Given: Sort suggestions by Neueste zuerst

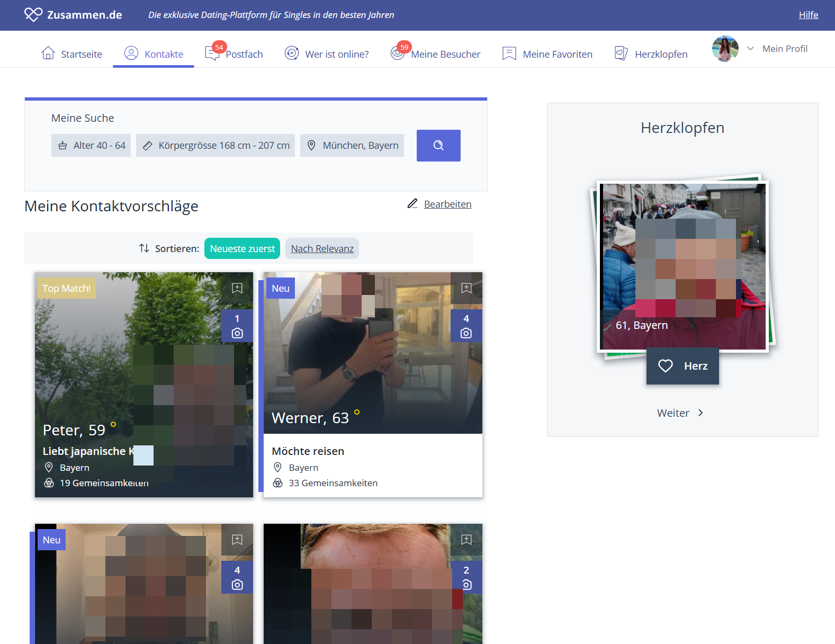Looking at the screenshot, I should 243,249.
